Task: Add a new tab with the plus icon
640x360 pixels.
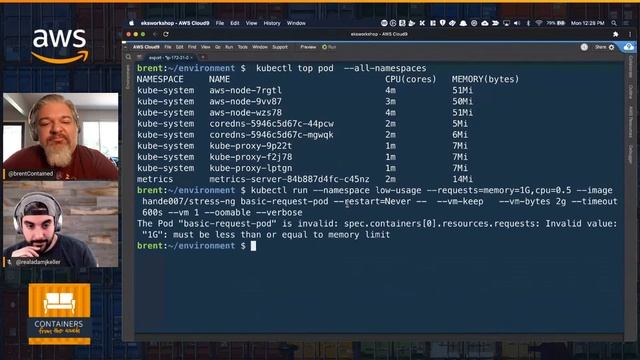Action: click(x=202, y=57)
